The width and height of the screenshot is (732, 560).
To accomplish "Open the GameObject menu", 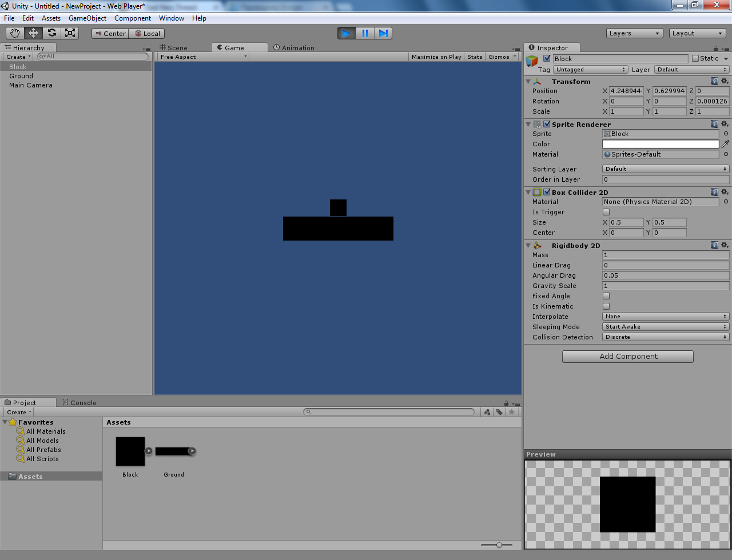I will coord(87,18).
